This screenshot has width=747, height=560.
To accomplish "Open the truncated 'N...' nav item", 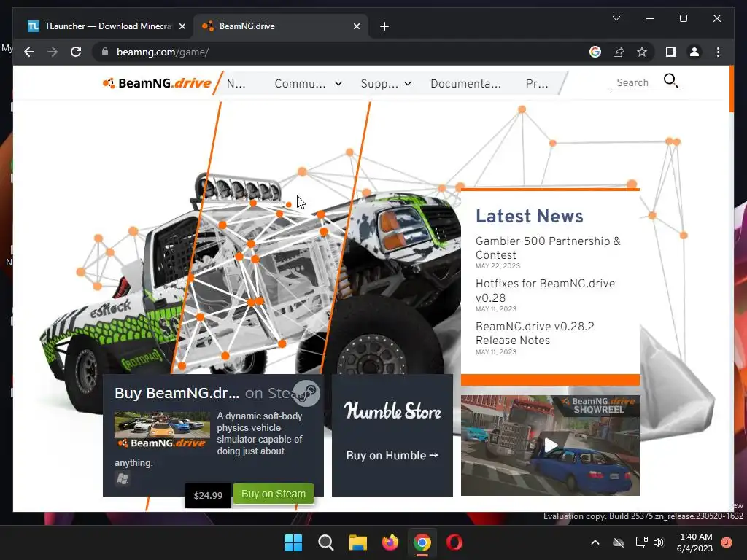I will click(236, 84).
